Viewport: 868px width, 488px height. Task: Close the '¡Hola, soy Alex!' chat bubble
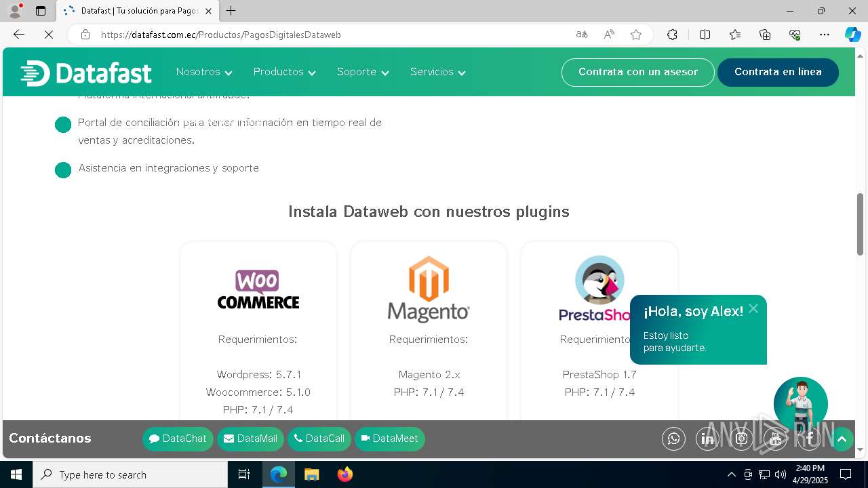click(x=753, y=308)
